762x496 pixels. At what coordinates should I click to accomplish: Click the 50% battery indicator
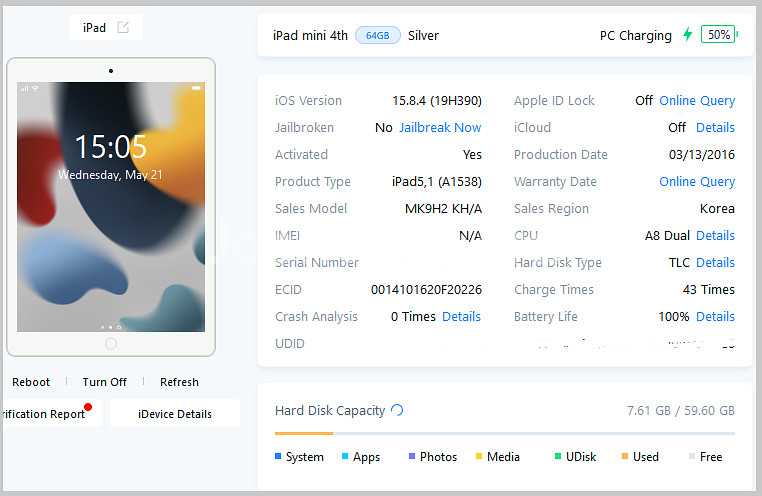719,34
